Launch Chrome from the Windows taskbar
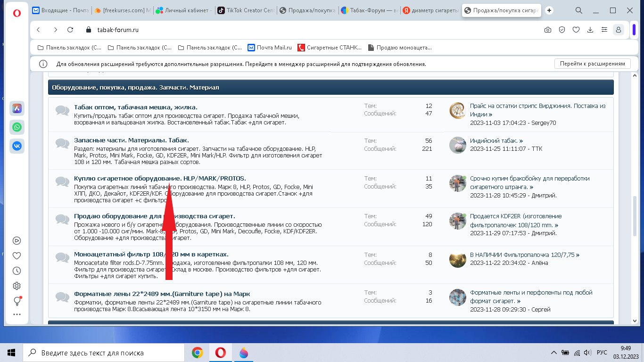Image resolution: width=644 pixels, height=362 pixels. click(197, 353)
